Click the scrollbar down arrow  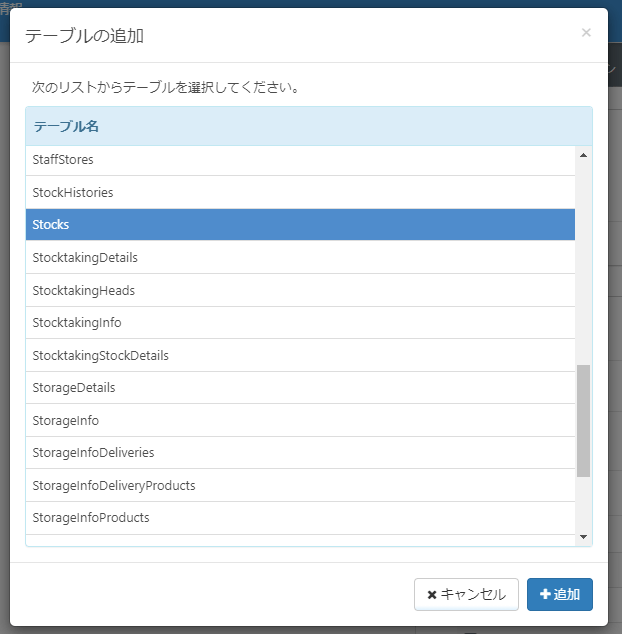pos(584,537)
